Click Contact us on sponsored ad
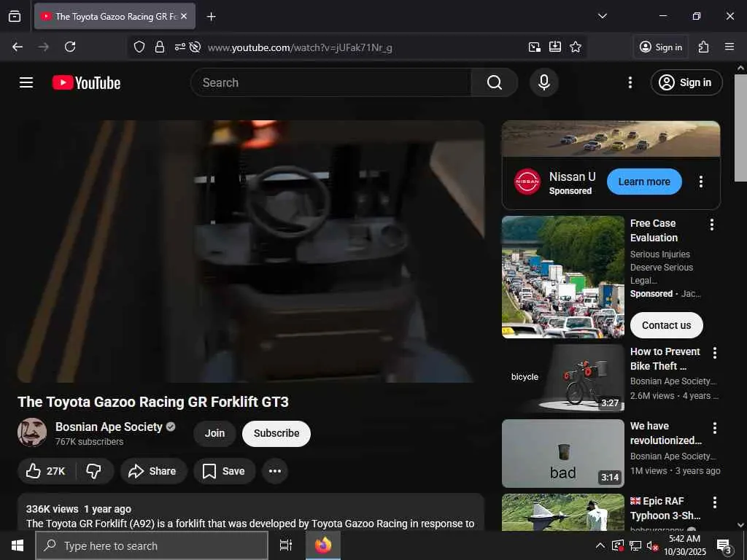Image resolution: width=747 pixels, height=560 pixels. click(666, 325)
